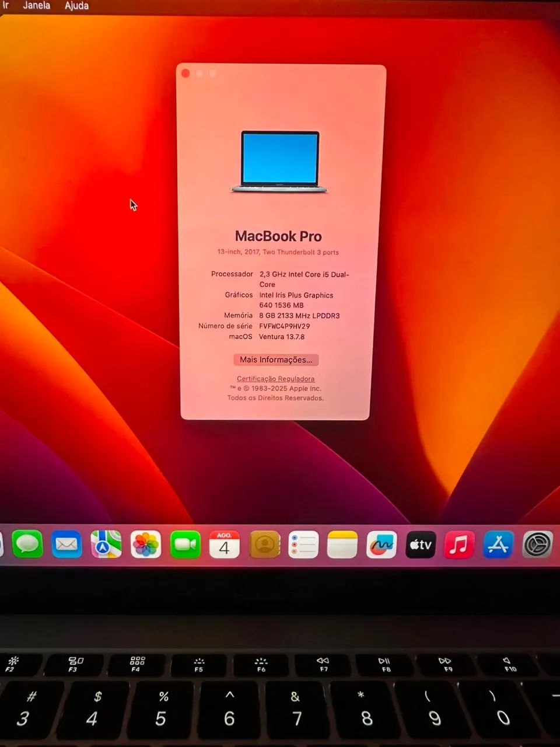Click the Mais Informações... button

pos(276,359)
